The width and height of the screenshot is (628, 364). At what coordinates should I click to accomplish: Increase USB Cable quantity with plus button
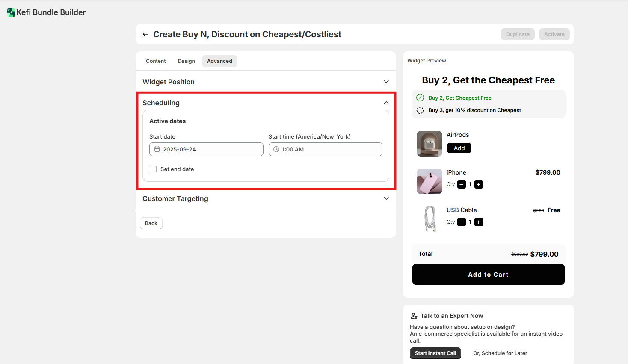(479, 222)
